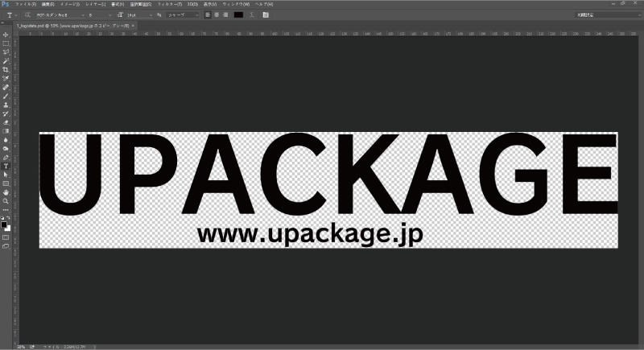644x350 pixels.
Task: Open the File menu
Action: click(x=26, y=4)
